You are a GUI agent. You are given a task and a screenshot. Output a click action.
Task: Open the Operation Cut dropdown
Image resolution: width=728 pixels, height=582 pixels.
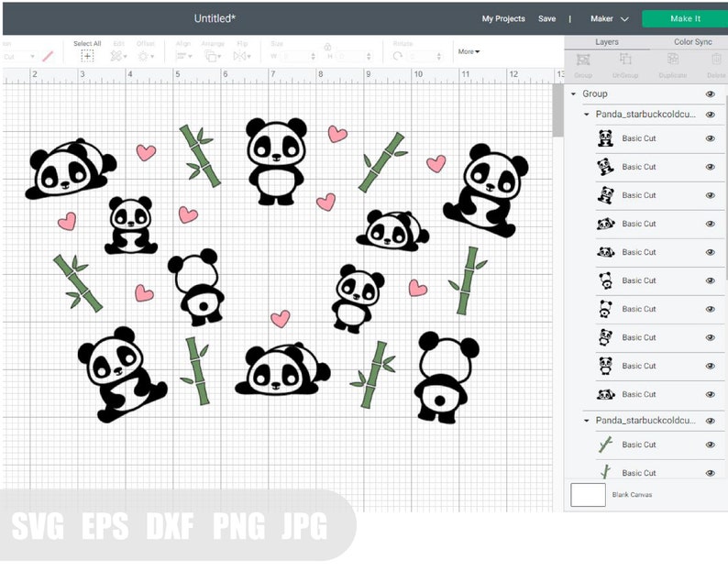[x=18, y=57]
